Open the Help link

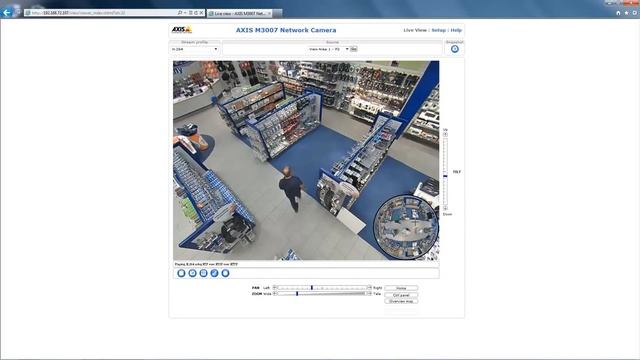[x=456, y=30]
